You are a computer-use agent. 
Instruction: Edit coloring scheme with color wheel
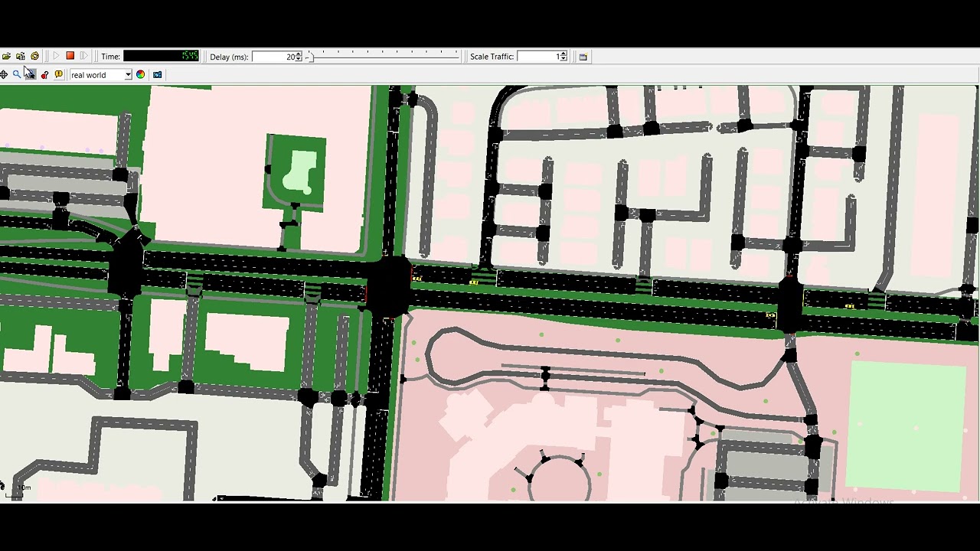[x=140, y=74]
